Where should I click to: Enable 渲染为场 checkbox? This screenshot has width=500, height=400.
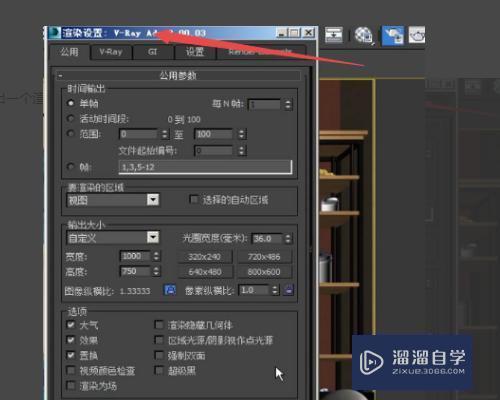pos(71,386)
